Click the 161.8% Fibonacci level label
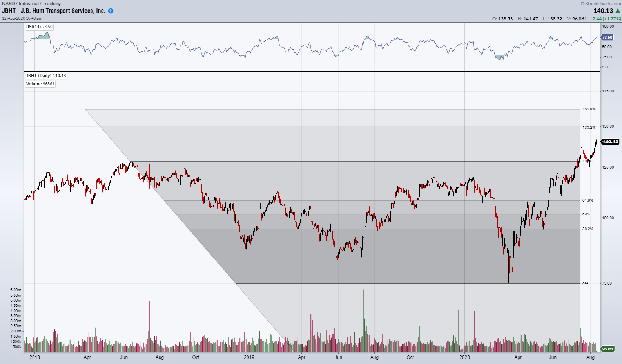This screenshot has width=622, height=364. 589,109
